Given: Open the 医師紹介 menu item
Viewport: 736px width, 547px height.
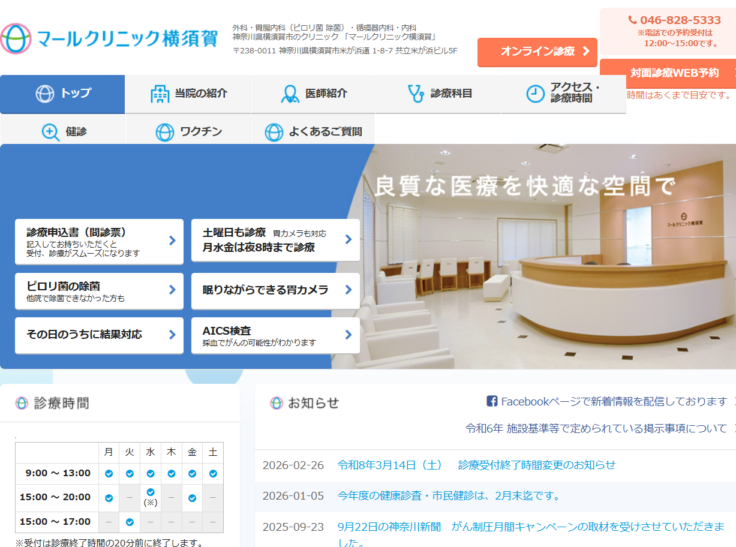Looking at the screenshot, I should coord(313,94).
